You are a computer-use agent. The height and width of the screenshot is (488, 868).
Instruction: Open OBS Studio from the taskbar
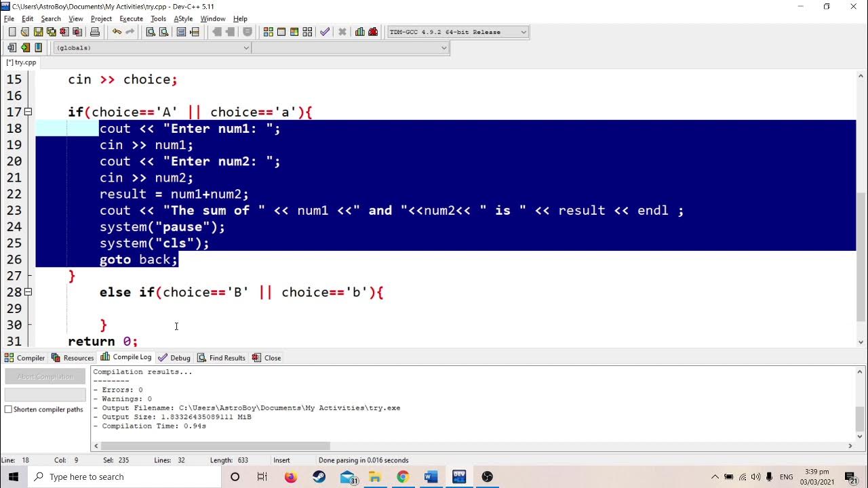pos(487,476)
